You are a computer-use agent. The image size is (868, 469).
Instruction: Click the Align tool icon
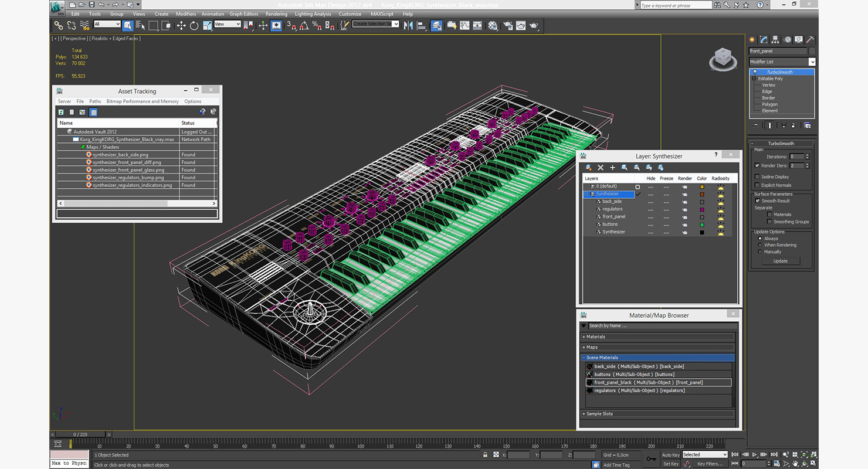421,25
